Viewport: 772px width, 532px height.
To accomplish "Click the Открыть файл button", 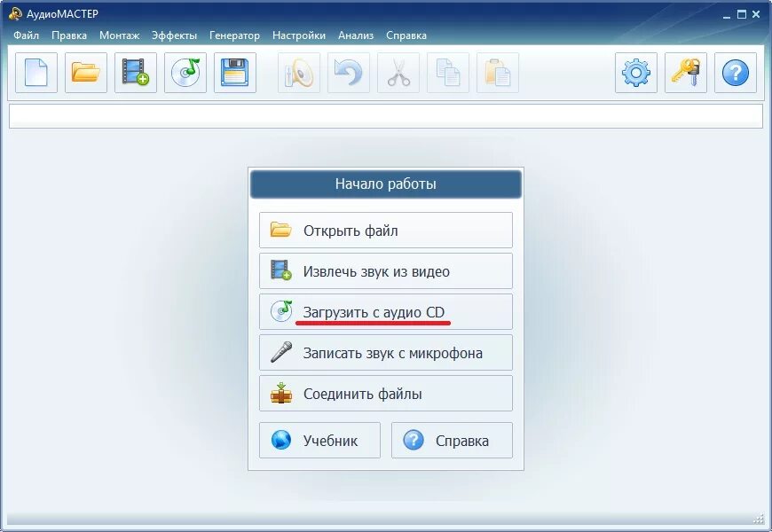I will (385, 231).
